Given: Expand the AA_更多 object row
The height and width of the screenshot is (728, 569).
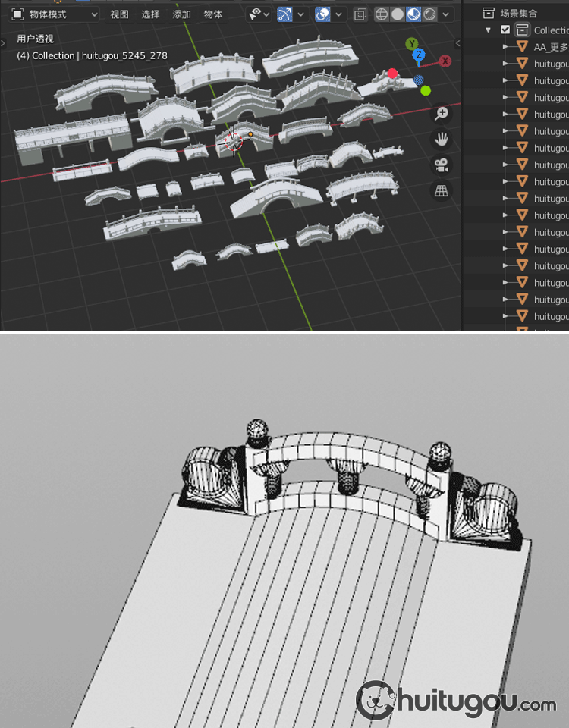Looking at the screenshot, I should click(x=505, y=47).
